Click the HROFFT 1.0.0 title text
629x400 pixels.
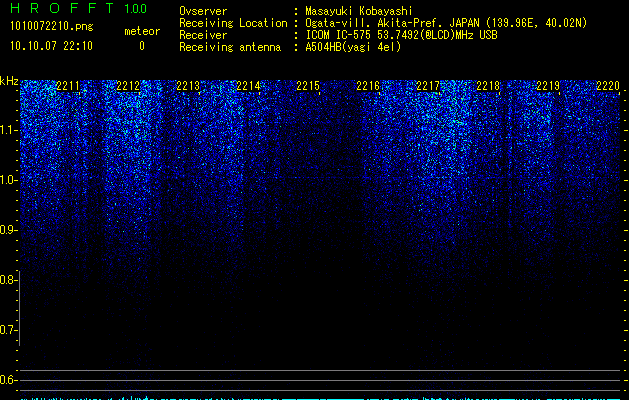(x=78, y=8)
